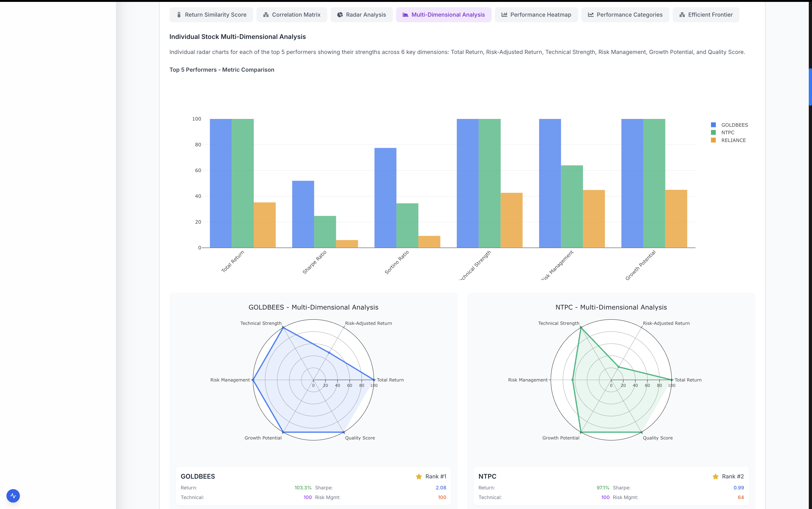Open the Performance Categories tab

pyautogui.click(x=625, y=15)
